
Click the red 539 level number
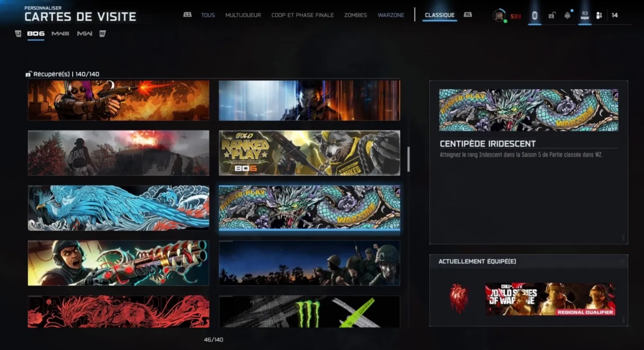(x=515, y=16)
